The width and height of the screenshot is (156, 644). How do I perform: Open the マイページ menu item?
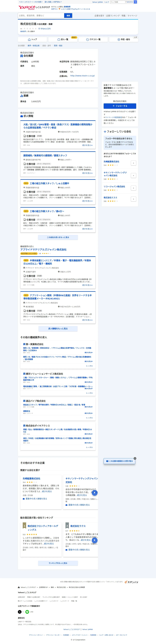point(132,16)
